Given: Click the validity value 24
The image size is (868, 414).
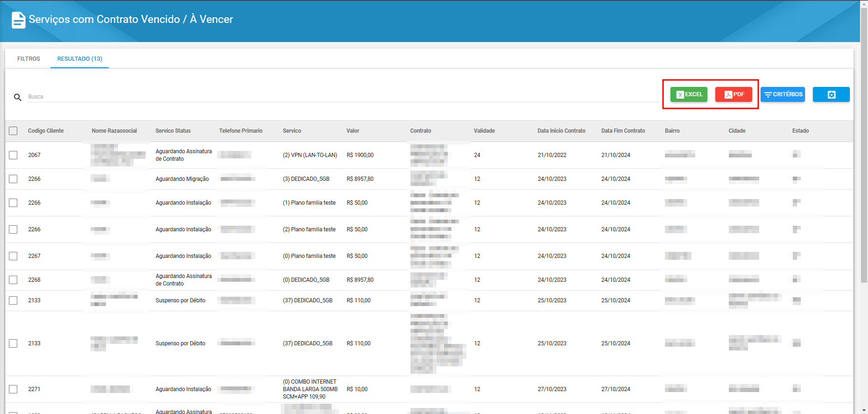Looking at the screenshot, I should click(477, 155).
